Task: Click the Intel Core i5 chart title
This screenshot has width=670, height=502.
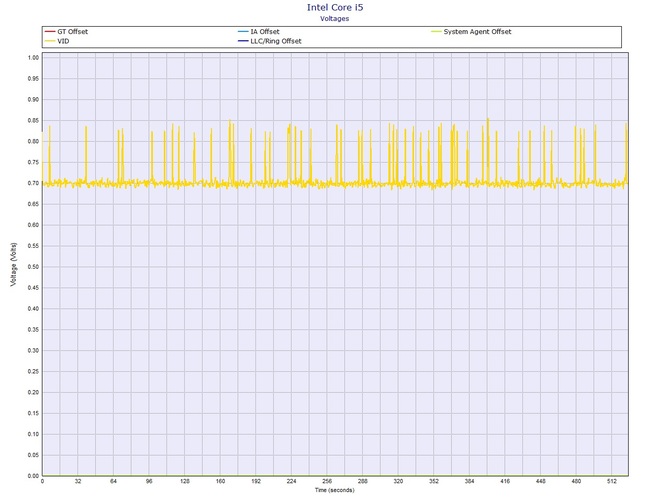Action: pyautogui.click(x=335, y=7)
